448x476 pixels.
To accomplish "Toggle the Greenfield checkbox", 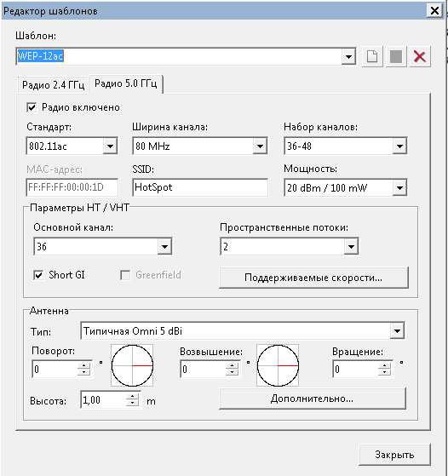I will click(x=125, y=275).
